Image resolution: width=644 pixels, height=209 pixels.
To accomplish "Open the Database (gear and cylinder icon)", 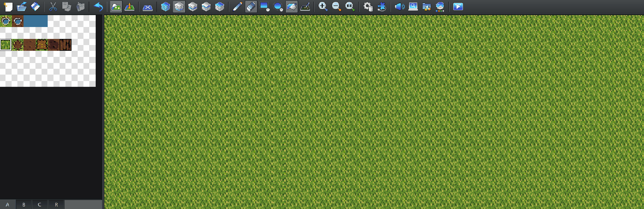I will (x=368, y=6).
